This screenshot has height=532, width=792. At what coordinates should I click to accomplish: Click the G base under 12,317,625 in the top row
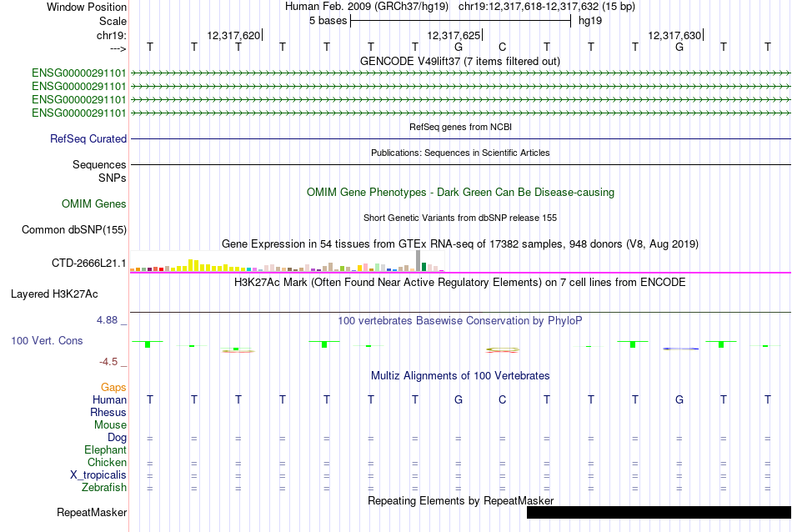[459, 47]
